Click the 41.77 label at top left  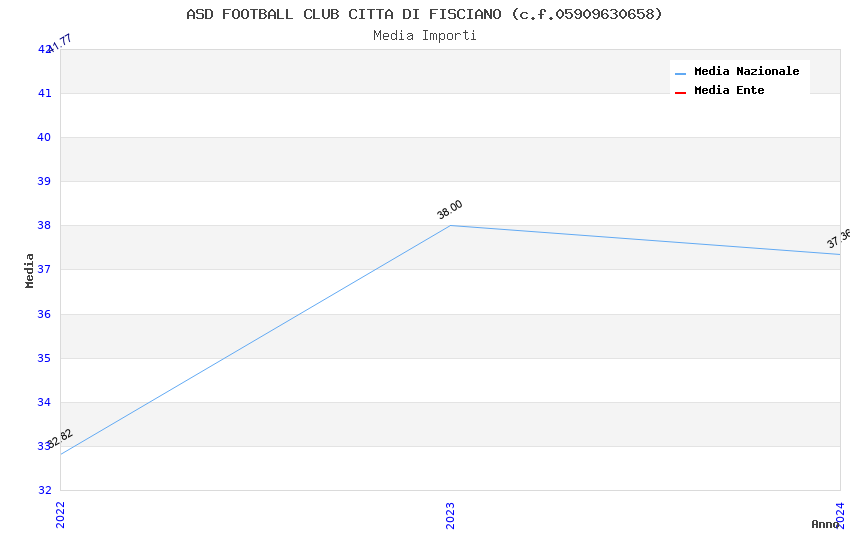tap(58, 42)
